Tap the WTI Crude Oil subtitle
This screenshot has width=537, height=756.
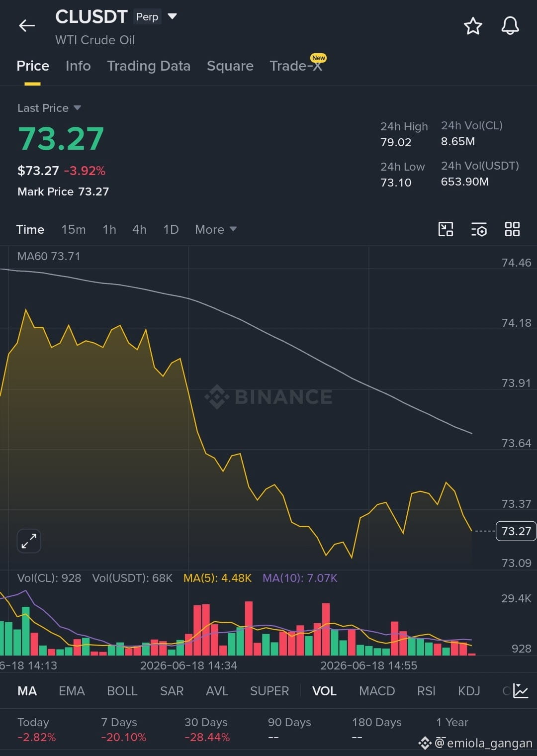tap(95, 40)
